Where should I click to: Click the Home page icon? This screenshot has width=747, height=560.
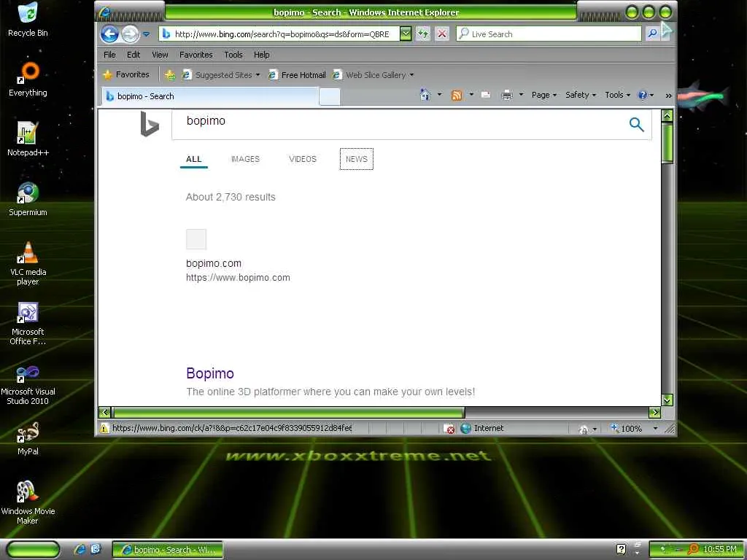tap(425, 95)
